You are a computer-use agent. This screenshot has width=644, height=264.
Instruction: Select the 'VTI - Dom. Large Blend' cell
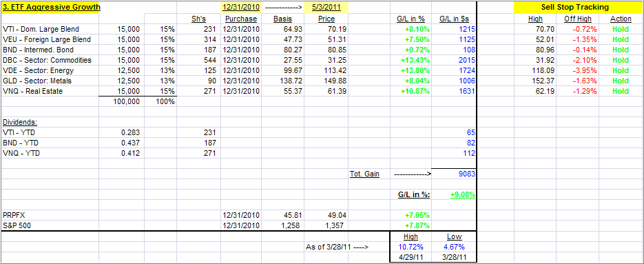click(x=50, y=29)
